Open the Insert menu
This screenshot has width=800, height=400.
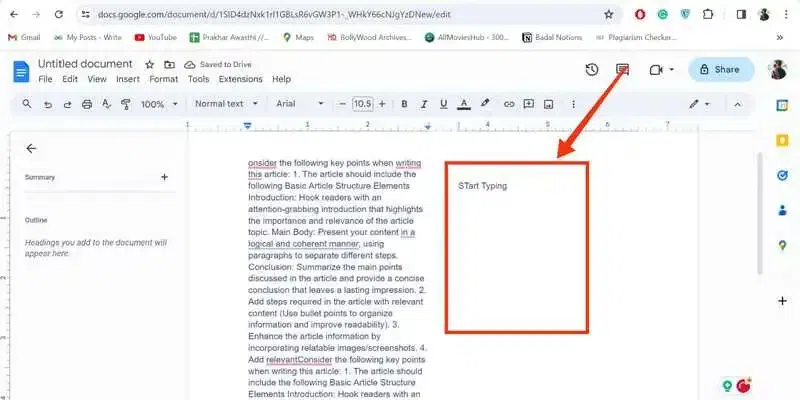[128, 79]
